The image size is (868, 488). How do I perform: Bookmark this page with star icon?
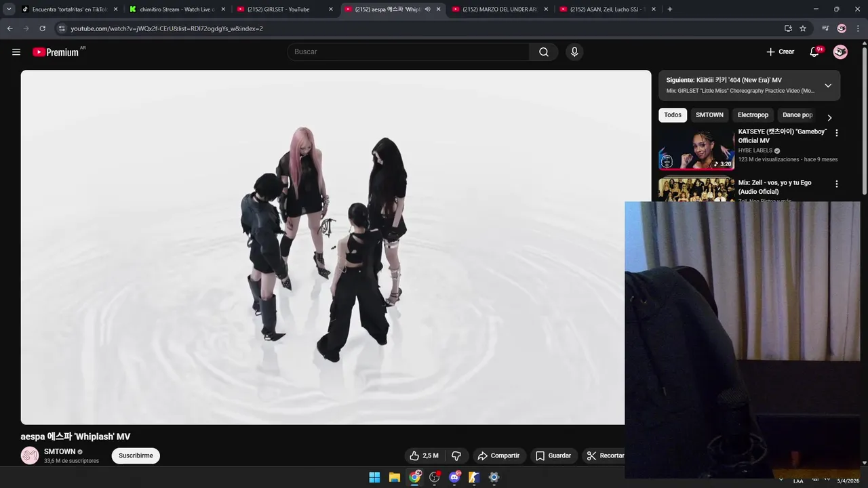tap(803, 28)
